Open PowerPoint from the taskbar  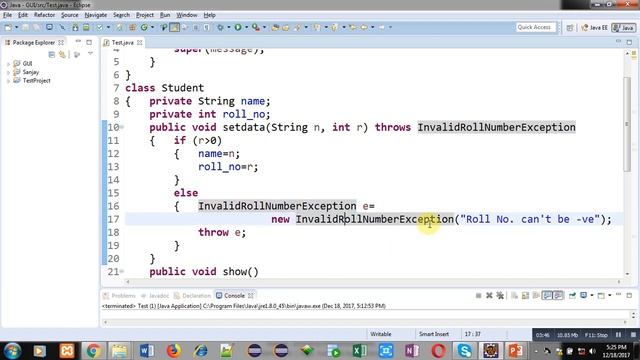click(516, 351)
